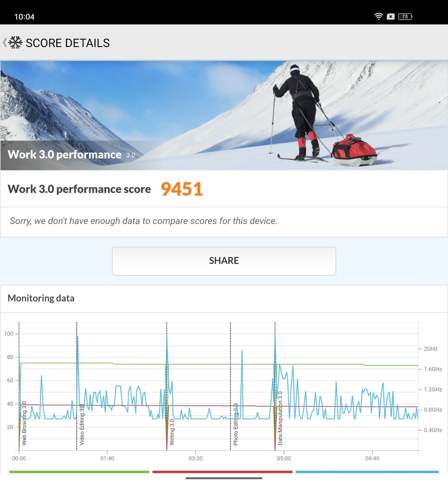The image size is (448, 482).
Task: Tap the not enough data comparison message
Action: click(143, 221)
